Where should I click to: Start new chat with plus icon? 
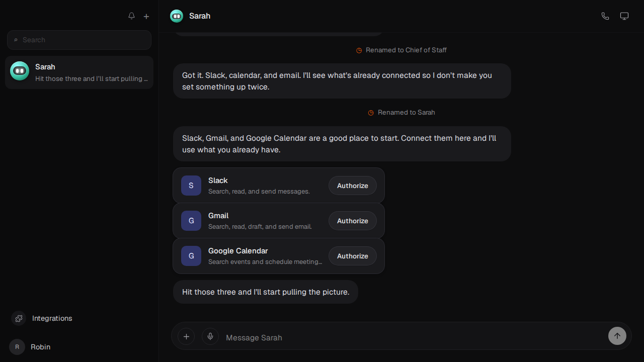tap(146, 16)
